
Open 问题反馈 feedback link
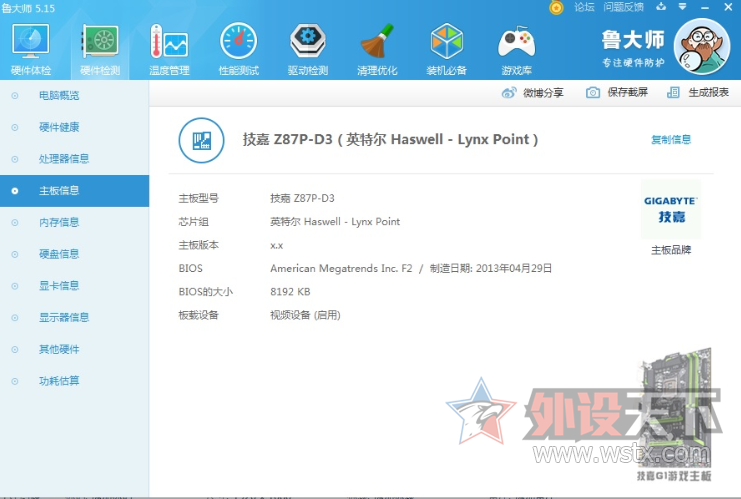(623, 7)
